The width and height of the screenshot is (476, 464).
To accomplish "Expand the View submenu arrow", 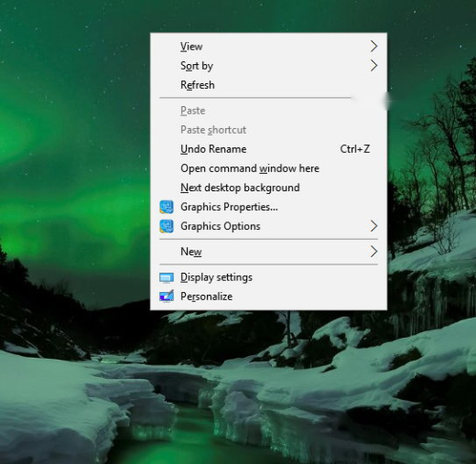I will coord(373,47).
